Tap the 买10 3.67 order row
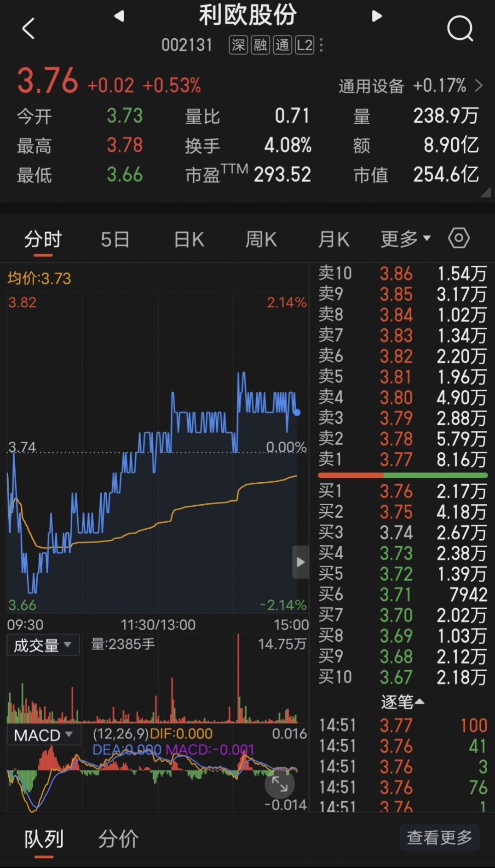The height and width of the screenshot is (868, 495). tap(403, 677)
